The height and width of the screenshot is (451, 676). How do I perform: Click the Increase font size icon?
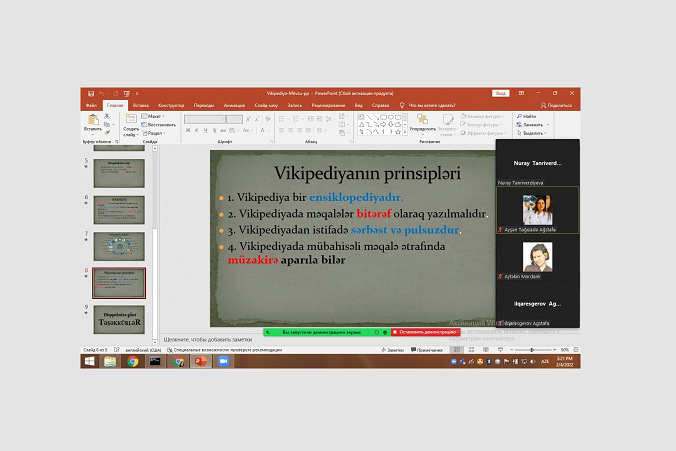click(248, 119)
